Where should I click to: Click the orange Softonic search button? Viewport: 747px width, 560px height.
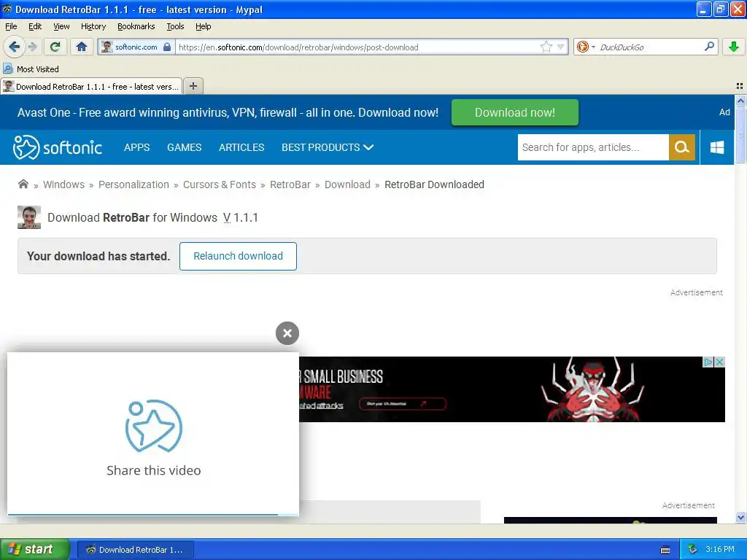(682, 147)
